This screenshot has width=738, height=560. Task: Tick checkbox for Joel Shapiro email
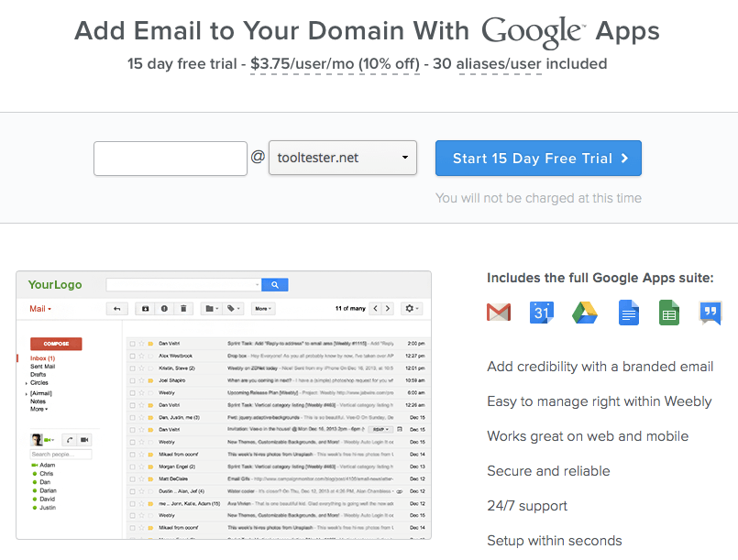133,380
